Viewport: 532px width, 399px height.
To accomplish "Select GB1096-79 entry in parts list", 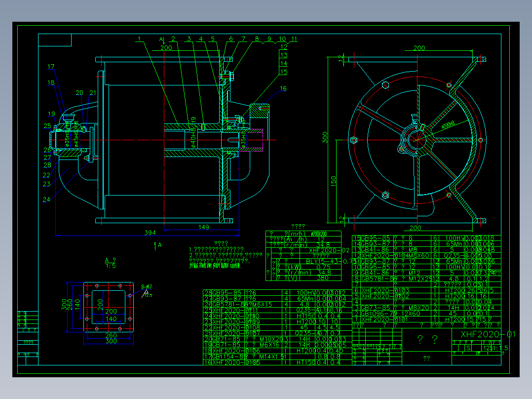I will pos(379,314).
